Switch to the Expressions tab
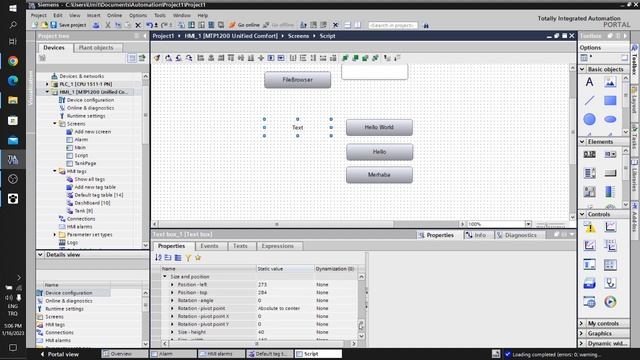640x360 pixels. (x=278, y=246)
